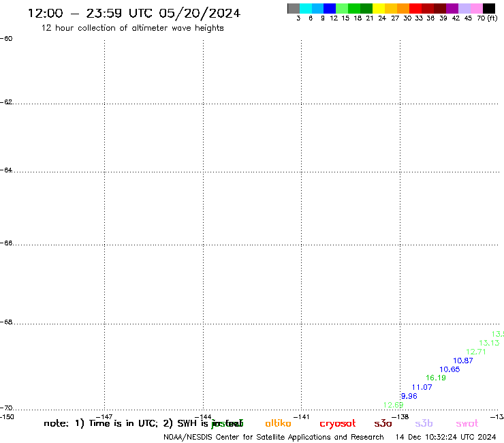Click the subtitle about altimeter wave heights

tap(132, 28)
